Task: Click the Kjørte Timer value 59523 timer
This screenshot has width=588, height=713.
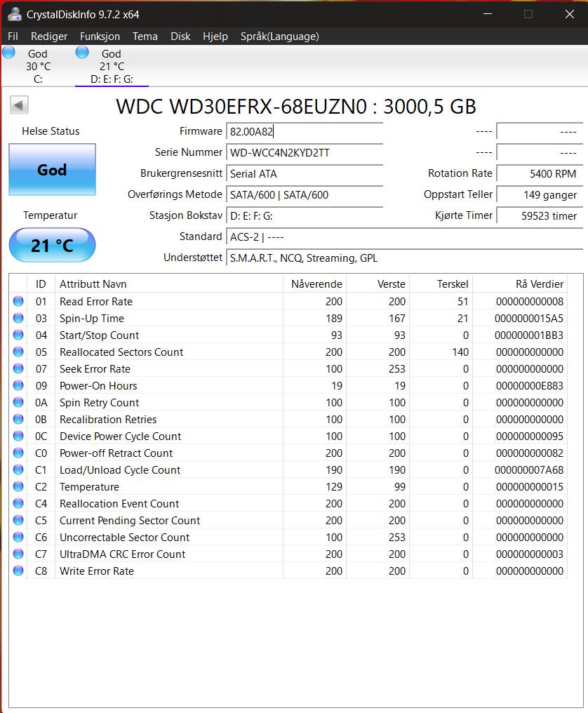Action: 540,215
